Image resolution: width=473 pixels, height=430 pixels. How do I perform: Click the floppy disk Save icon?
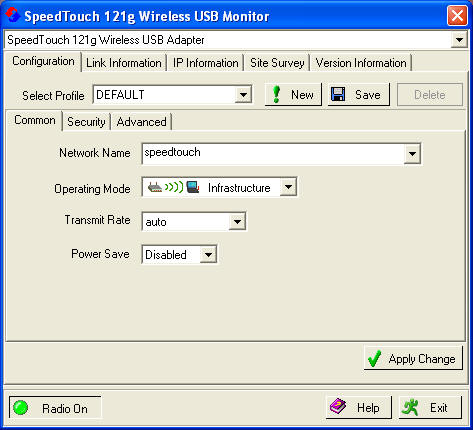338,94
